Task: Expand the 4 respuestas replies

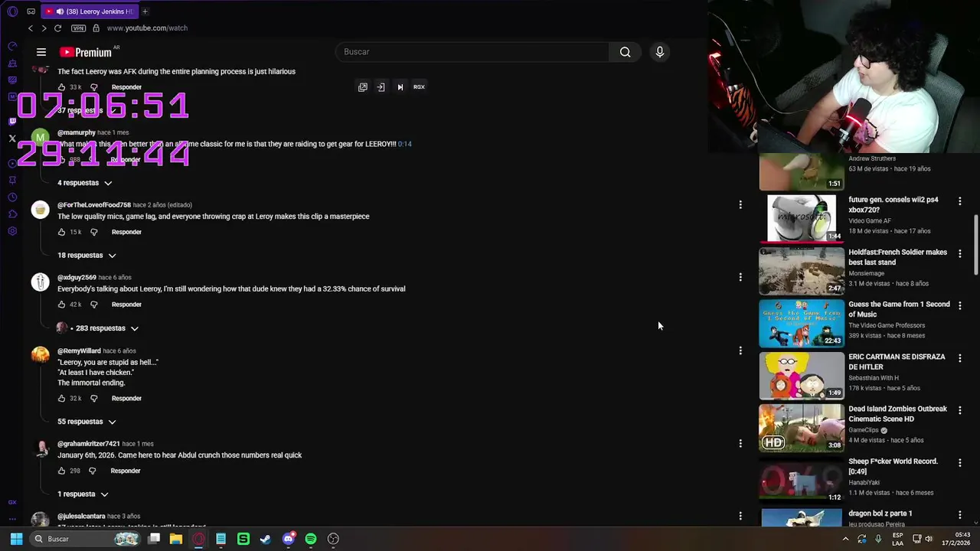Action: pos(85,183)
